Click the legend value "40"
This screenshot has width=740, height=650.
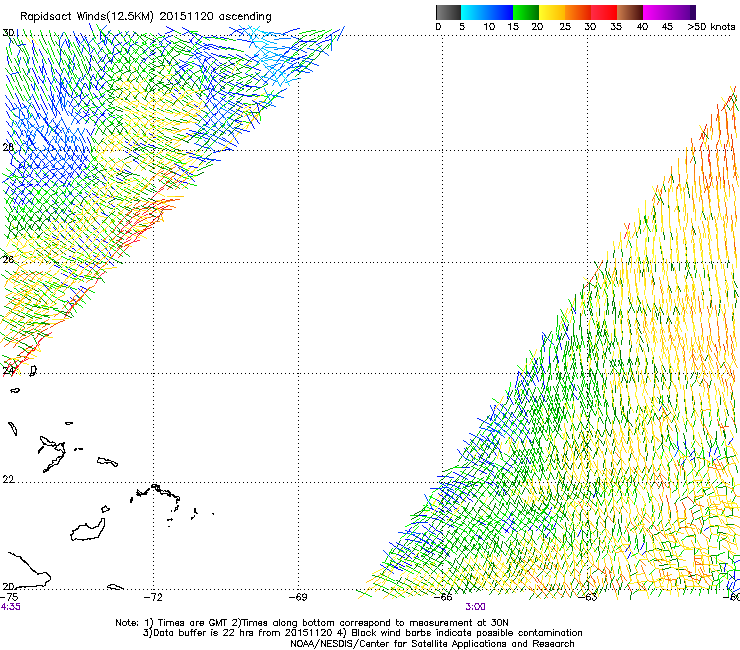click(x=642, y=26)
